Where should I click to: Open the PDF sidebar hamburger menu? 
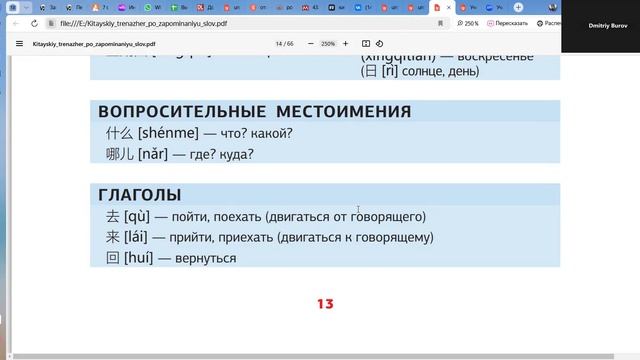tap(19, 44)
